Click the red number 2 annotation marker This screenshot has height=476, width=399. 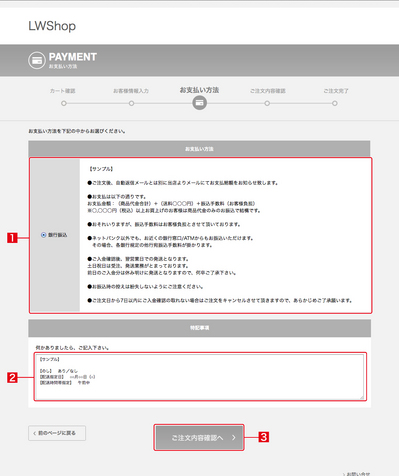tap(12, 378)
